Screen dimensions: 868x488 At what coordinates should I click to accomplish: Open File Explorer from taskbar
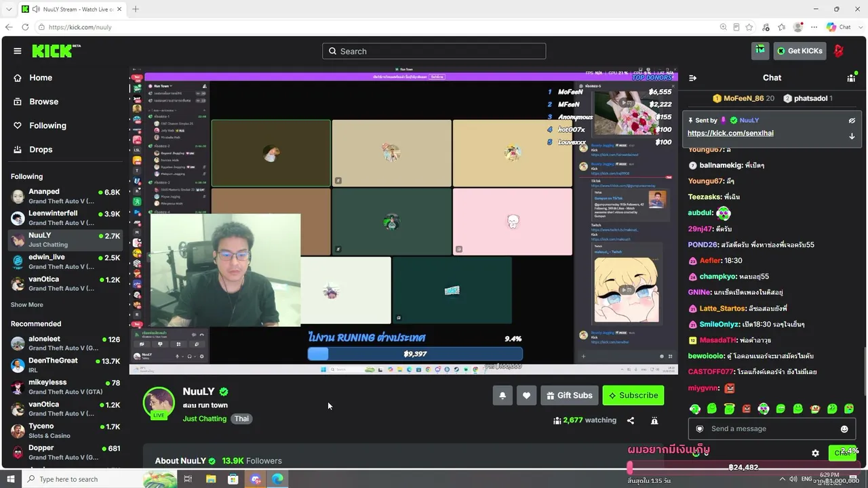pyautogui.click(x=211, y=479)
